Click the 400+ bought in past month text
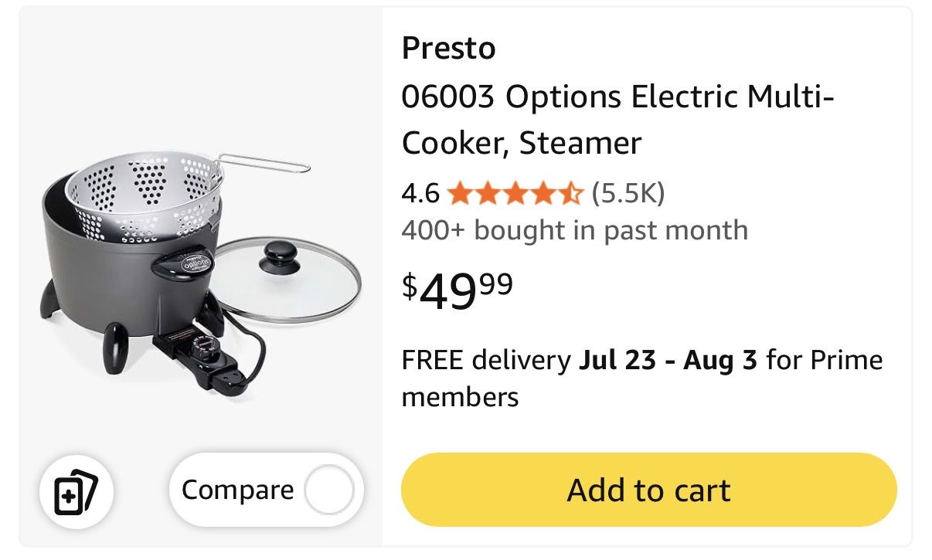This screenshot has height=560, width=932. pos(574,230)
